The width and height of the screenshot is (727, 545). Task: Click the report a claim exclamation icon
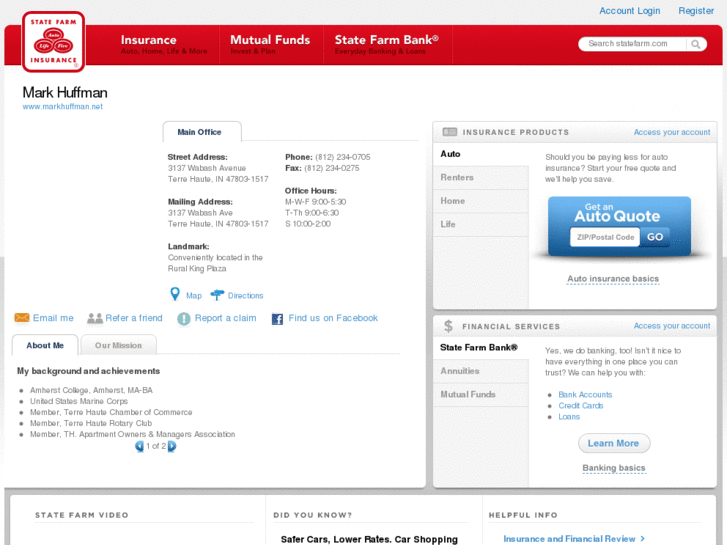184,319
